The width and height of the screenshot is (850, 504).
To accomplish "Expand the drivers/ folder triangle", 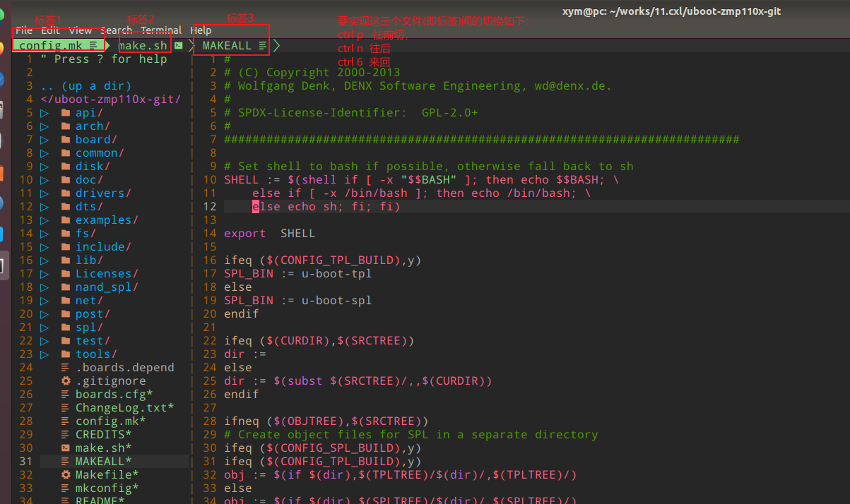I will (x=45, y=193).
